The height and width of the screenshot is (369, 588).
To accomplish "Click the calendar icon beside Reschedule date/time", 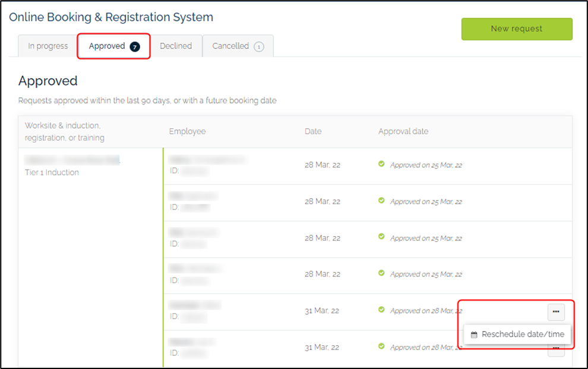I will (473, 334).
